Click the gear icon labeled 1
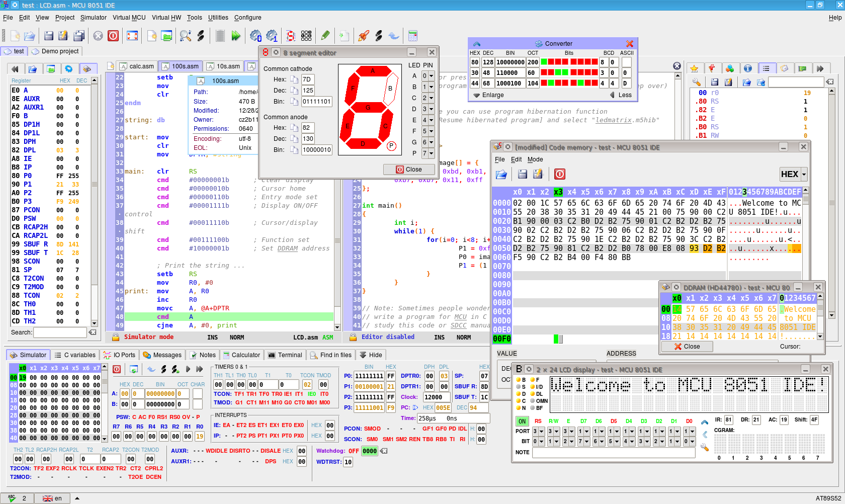This screenshot has width=845, height=504. point(272,36)
